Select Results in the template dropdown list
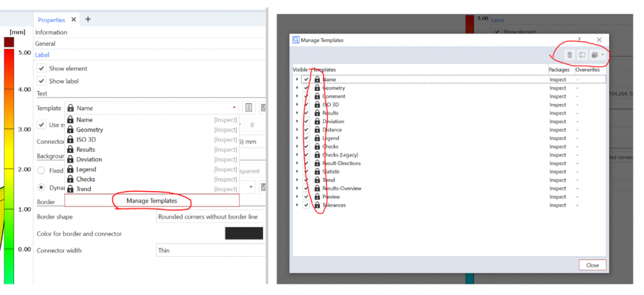The width and height of the screenshot is (644, 295). [x=152, y=149]
